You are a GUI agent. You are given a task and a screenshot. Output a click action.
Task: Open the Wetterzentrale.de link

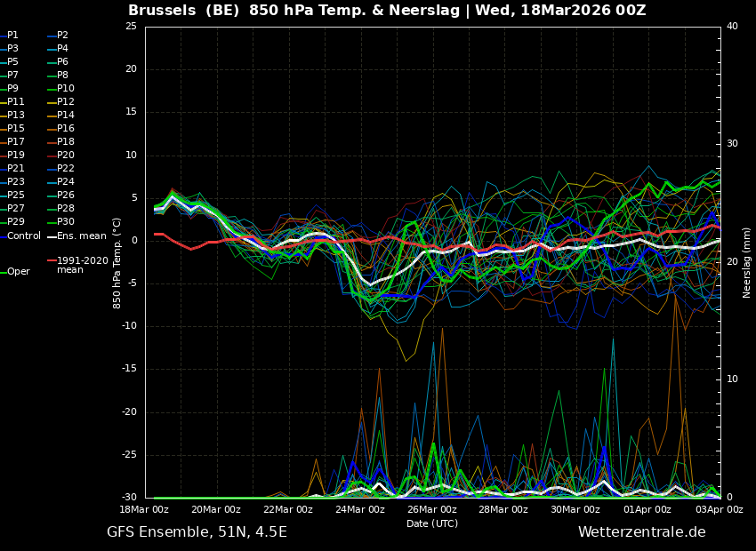[641, 532]
